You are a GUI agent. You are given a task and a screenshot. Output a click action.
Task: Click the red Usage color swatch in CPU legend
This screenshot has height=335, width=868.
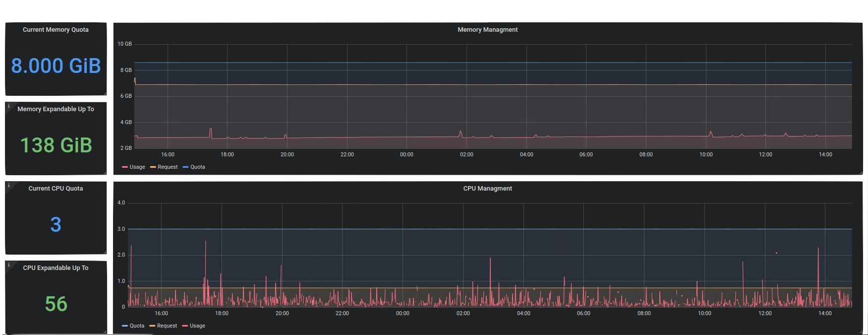coord(185,326)
